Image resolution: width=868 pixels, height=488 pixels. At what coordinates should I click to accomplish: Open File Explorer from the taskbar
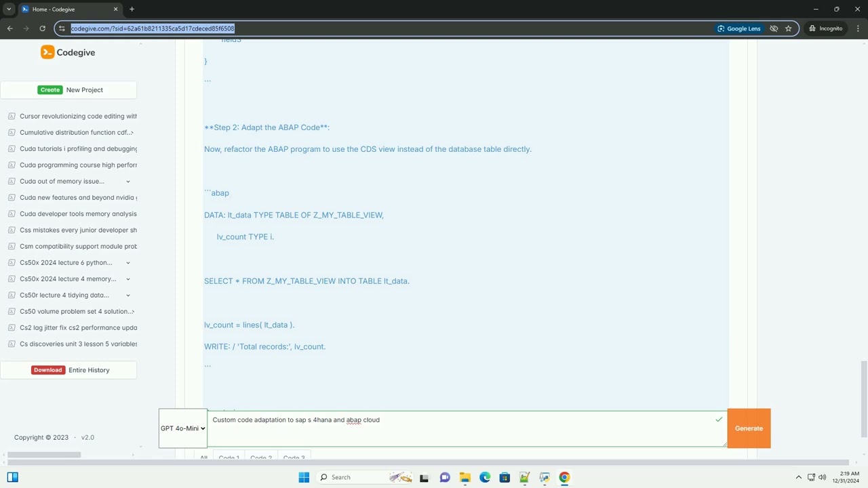click(465, 477)
